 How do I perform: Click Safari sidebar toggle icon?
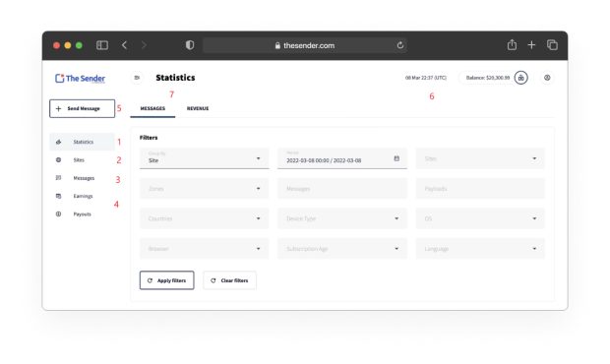point(102,45)
